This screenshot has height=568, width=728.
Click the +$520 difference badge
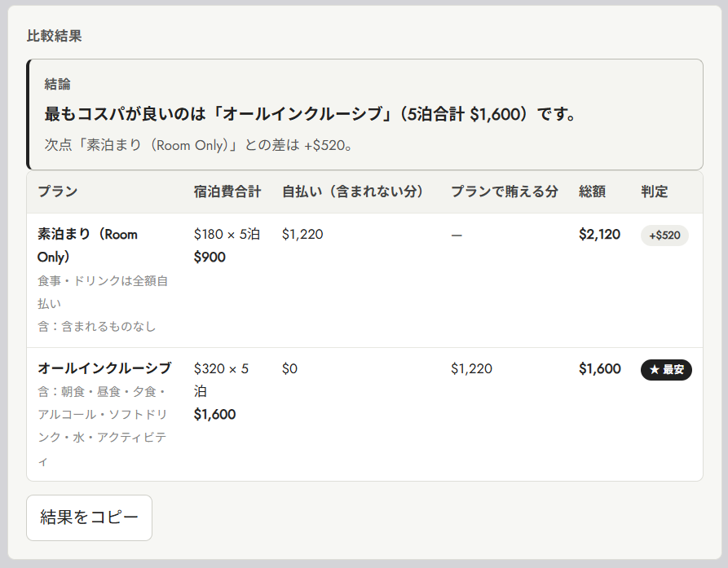pyautogui.click(x=664, y=236)
